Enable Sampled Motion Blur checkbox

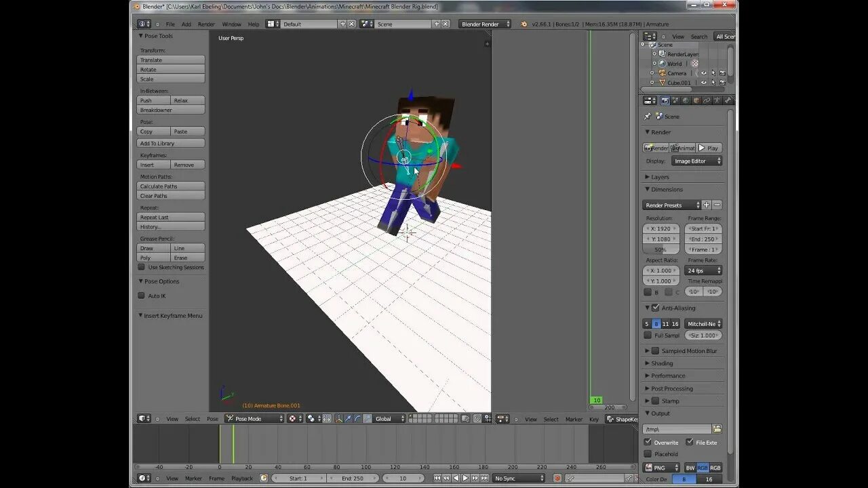coord(655,351)
